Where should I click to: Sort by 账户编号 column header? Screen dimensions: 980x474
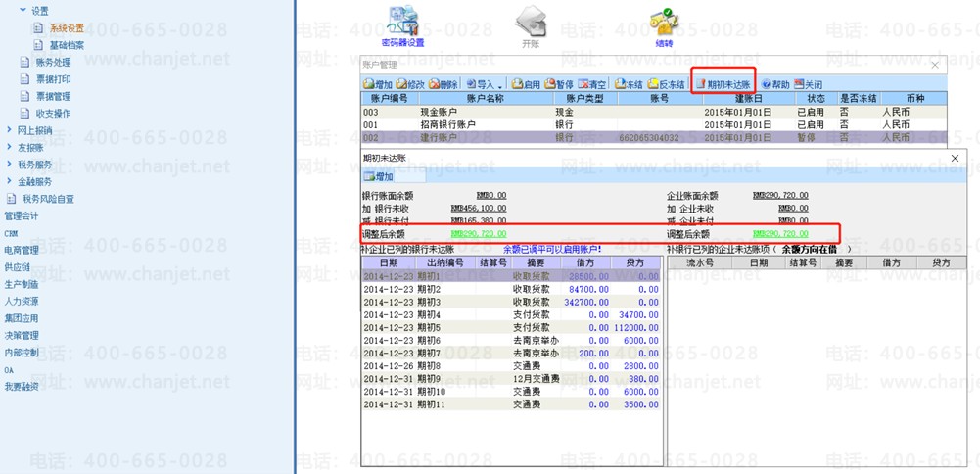(389, 98)
